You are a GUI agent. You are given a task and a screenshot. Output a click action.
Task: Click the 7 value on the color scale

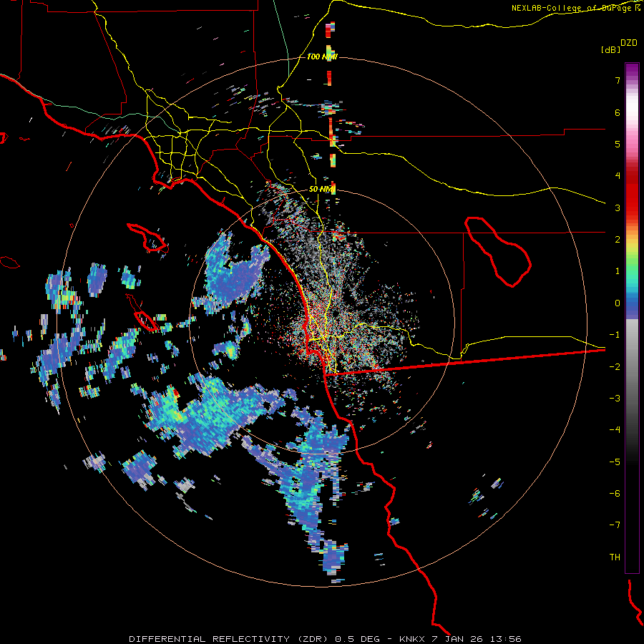pyautogui.click(x=618, y=80)
